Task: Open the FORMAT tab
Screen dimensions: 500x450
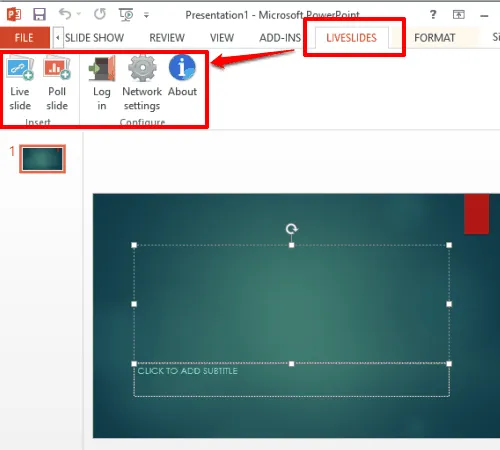Action: 435,38
